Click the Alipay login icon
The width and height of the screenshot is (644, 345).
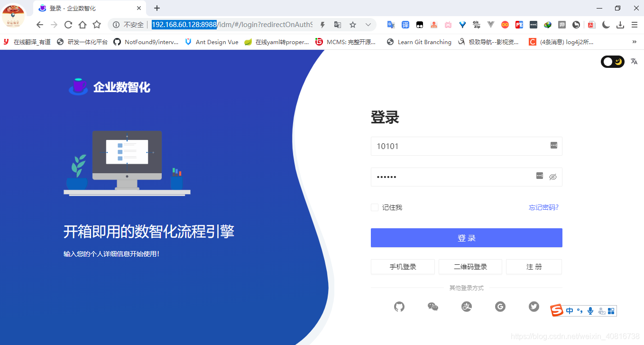(x=466, y=307)
